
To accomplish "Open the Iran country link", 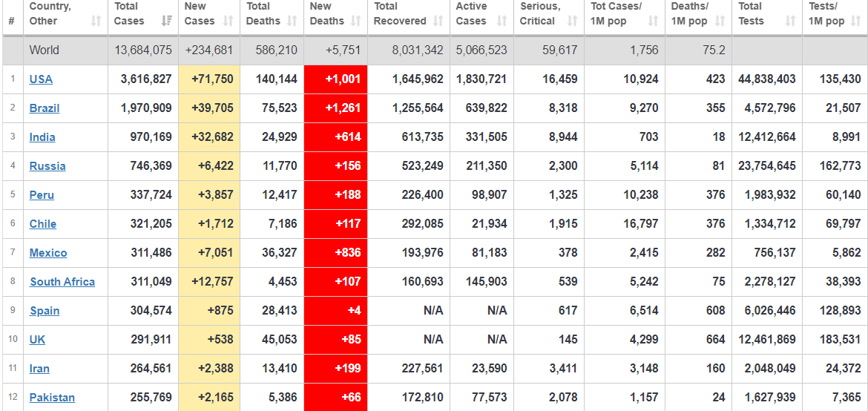I will [x=40, y=369].
